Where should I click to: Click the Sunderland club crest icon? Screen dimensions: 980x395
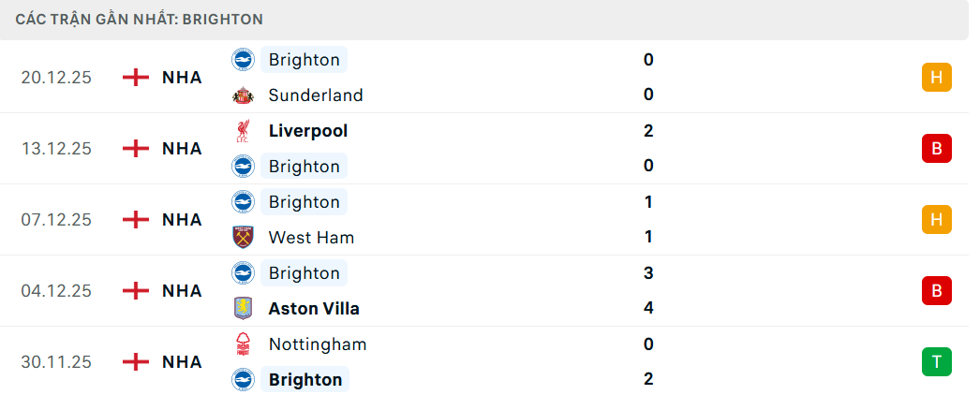click(244, 95)
